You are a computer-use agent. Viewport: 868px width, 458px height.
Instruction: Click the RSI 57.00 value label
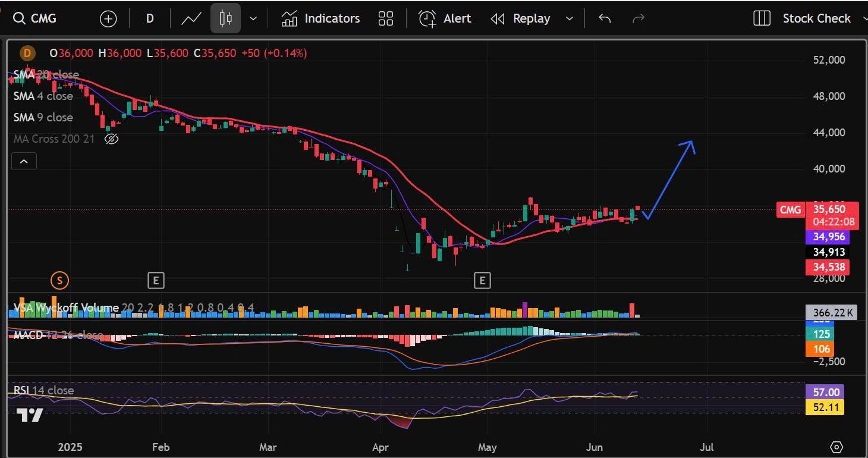(825, 392)
